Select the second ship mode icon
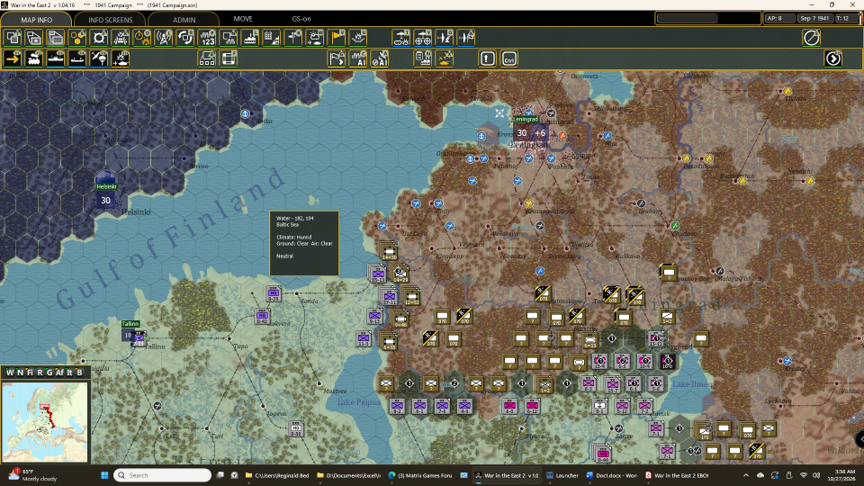Viewport: 864px width, 486px height. tap(77, 58)
